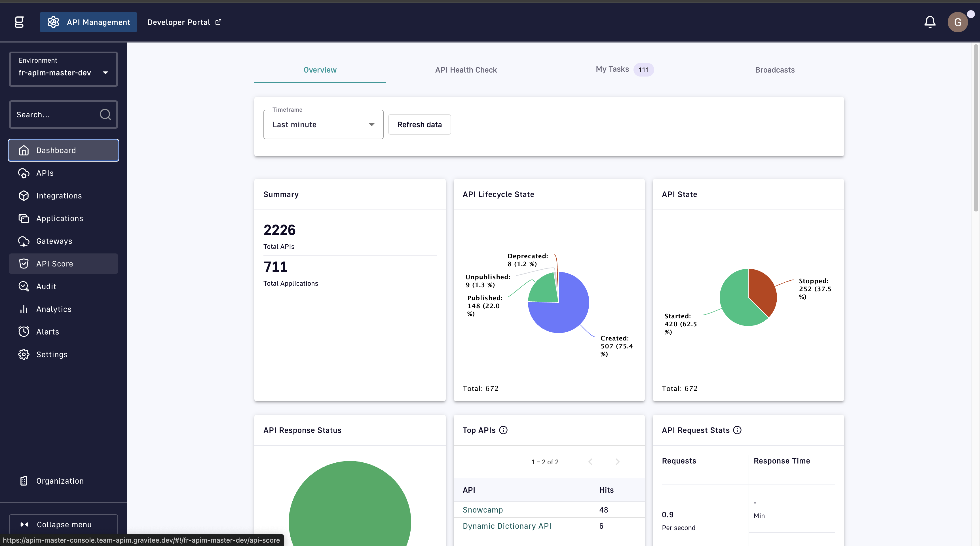This screenshot has height=546, width=980.
Task: Open the Snowcamp API link
Action: click(482, 510)
